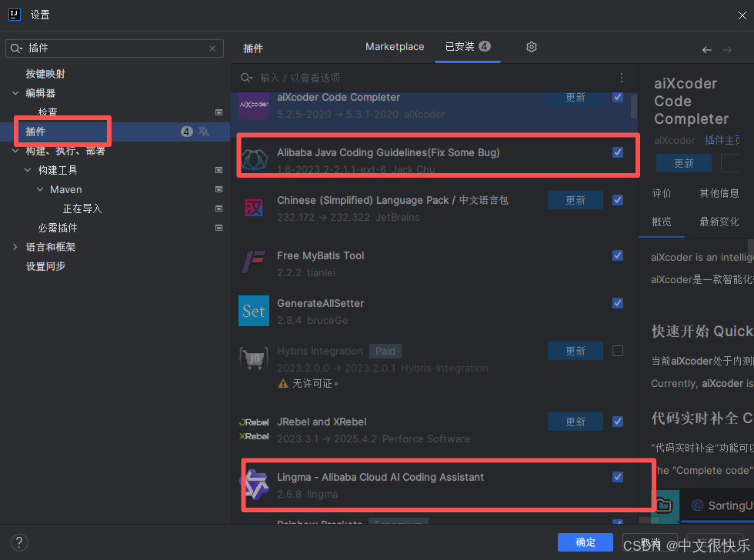Viewport: 754px width, 560px height.
Task: Click the search magnifier in plugin filter
Action: tap(246, 78)
